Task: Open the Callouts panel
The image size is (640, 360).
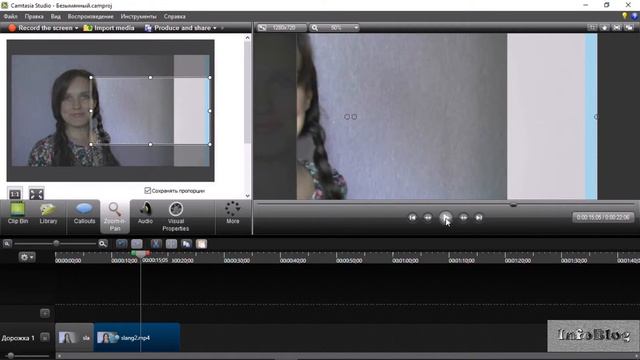Action: coord(84,213)
